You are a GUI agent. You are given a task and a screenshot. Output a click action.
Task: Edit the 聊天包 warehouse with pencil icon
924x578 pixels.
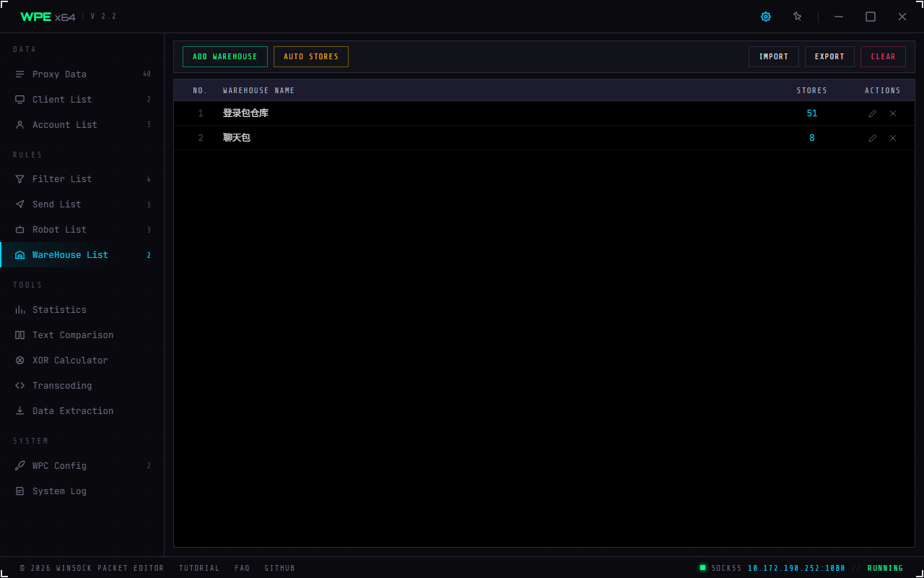(x=873, y=138)
